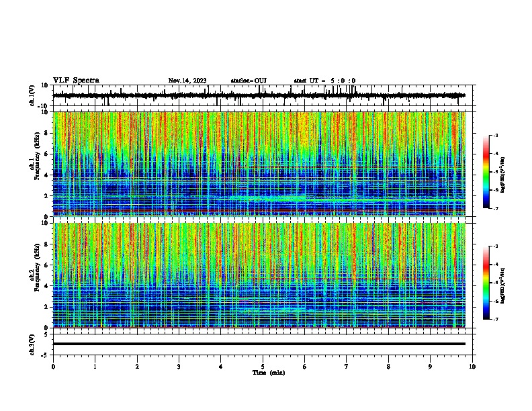Select the "start UT = 5 : 0 : 0" text
The image size is (532, 411).
pos(324,81)
